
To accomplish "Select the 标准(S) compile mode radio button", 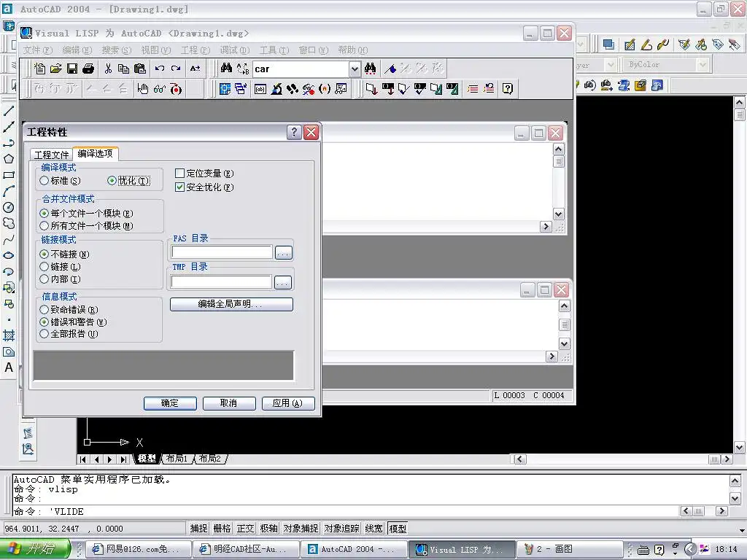I will [61, 181].
